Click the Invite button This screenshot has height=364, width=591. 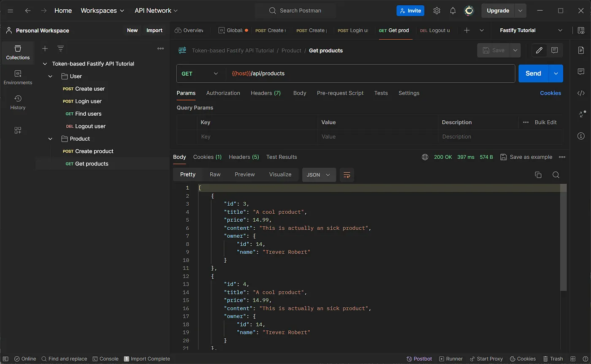point(410,11)
